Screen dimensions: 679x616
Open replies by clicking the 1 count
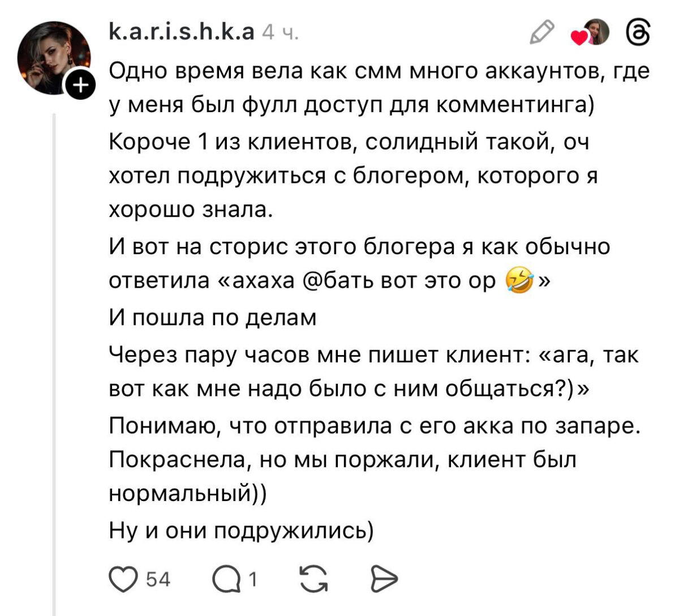pyautogui.click(x=253, y=579)
